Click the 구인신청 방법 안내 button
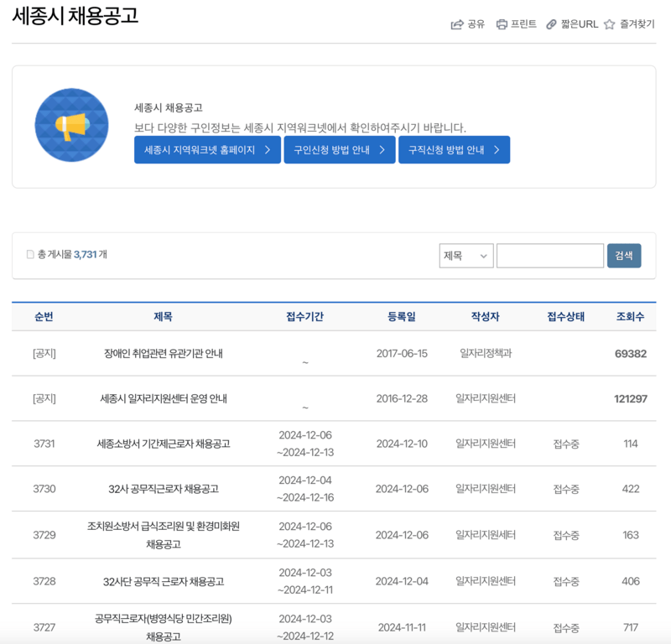This screenshot has width=671, height=644. tap(339, 150)
